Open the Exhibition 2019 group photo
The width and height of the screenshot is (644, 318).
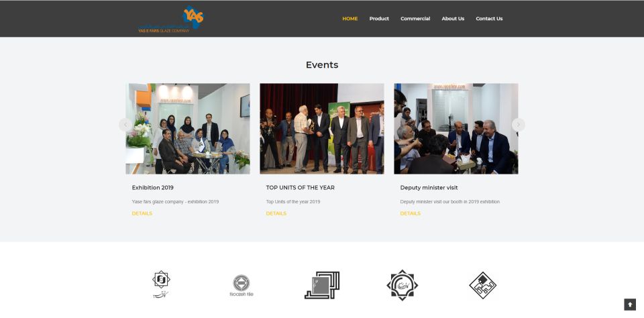click(x=188, y=129)
